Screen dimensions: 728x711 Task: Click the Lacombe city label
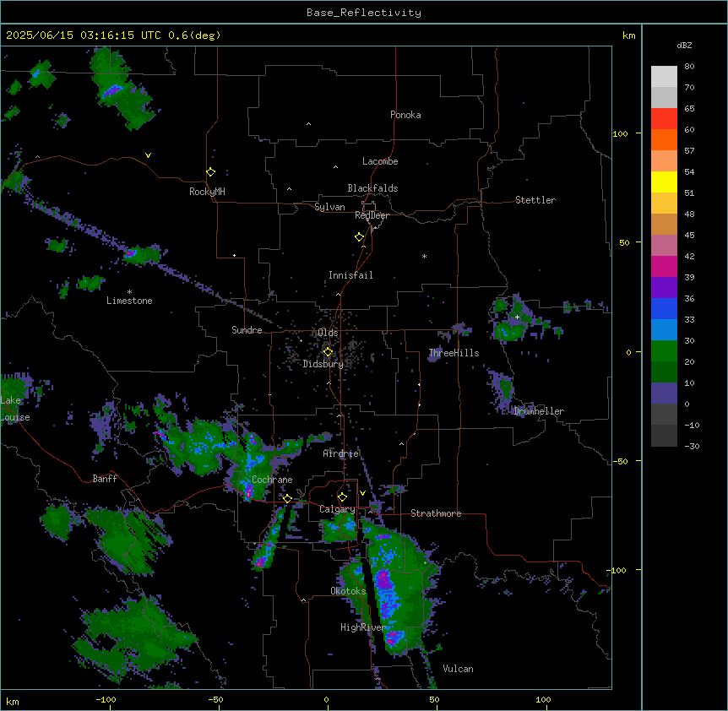click(x=380, y=161)
